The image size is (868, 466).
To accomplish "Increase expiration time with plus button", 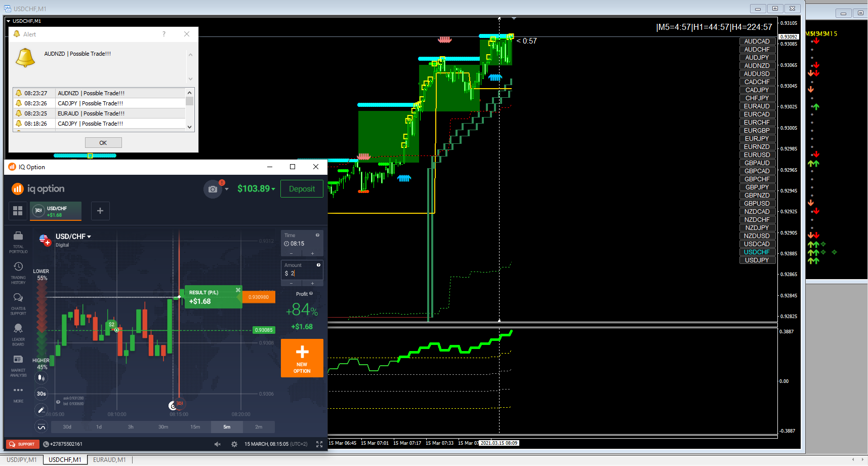I will pyautogui.click(x=312, y=253).
